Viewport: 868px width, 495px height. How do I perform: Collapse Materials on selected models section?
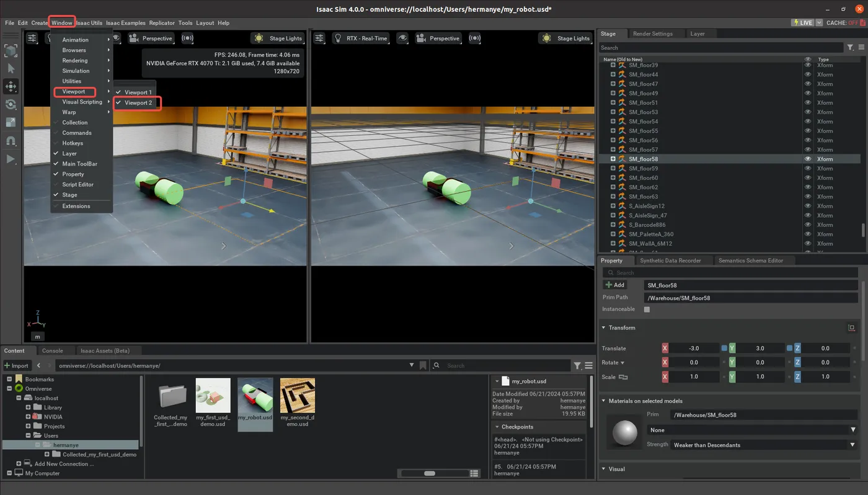click(x=604, y=401)
